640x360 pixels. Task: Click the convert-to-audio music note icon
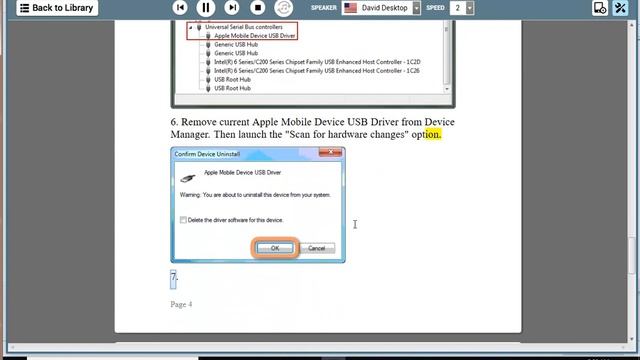click(x=284, y=7)
